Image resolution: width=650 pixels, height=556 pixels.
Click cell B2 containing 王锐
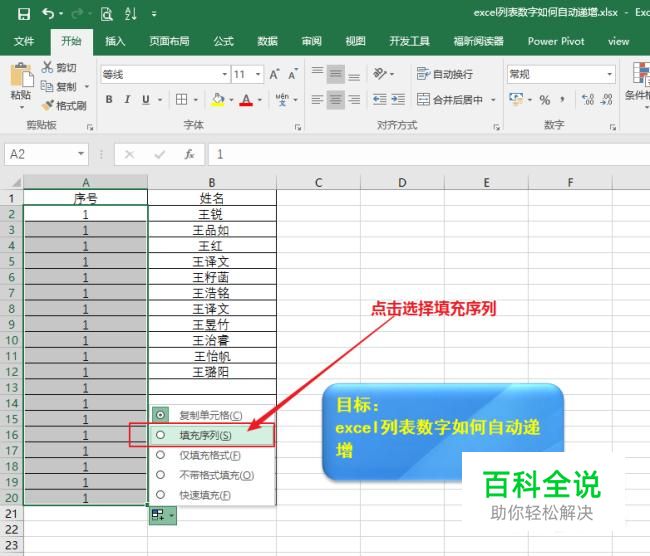click(212, 214)
